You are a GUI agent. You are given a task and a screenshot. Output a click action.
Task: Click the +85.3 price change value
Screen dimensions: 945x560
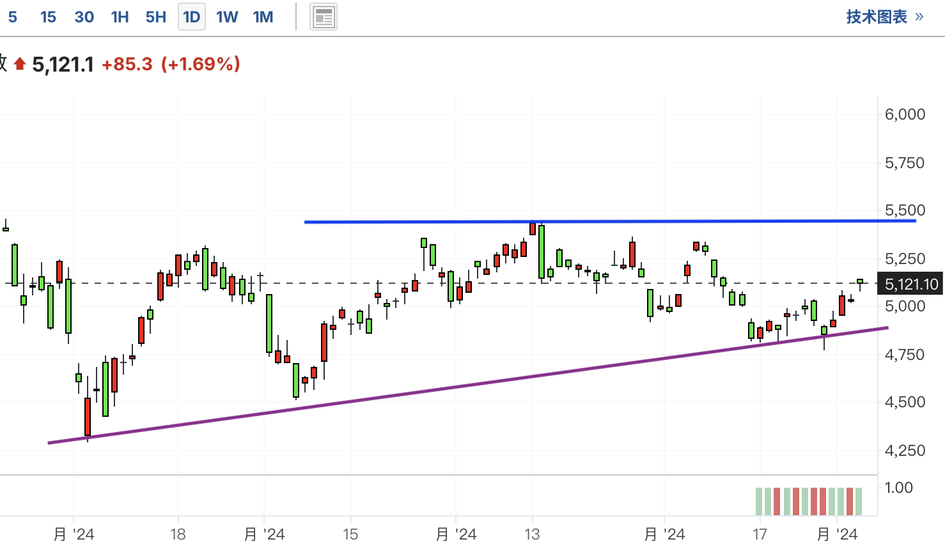pyautogui.click(x=127, y=64)
